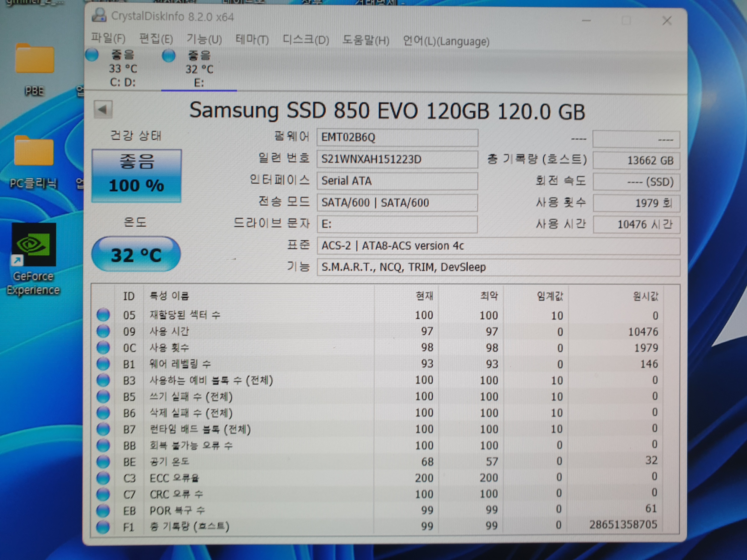Click the raw value 28651358705
Screen dimensions: 747x560
(x=623, y=525)
